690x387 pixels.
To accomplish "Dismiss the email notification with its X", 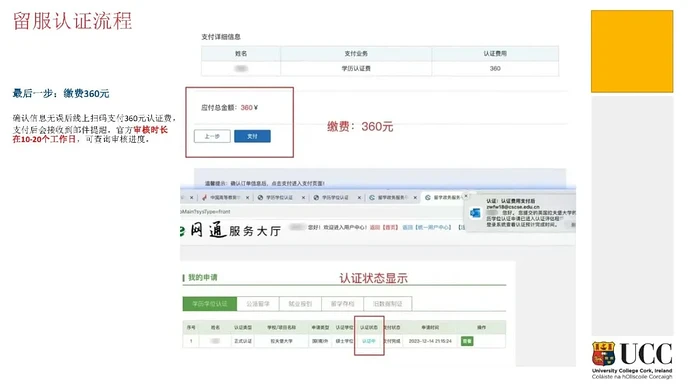I will [466, 195].
